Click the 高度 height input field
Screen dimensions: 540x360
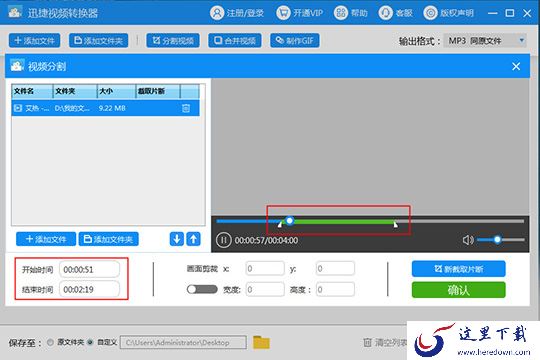coord(335,290)
